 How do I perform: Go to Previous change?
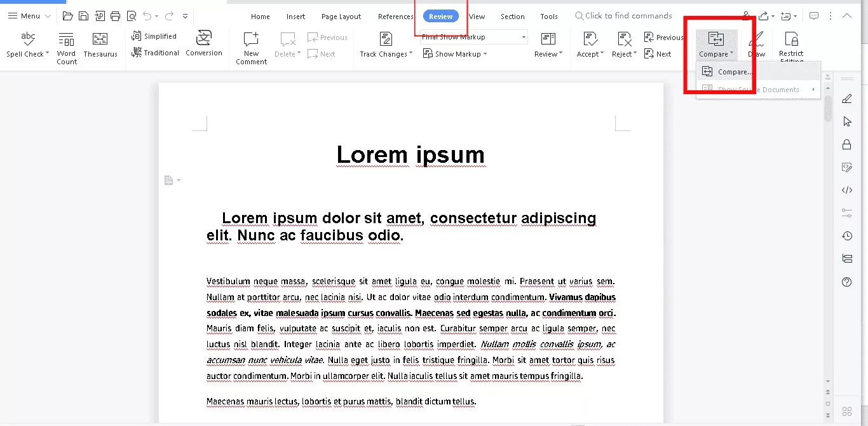pyautogui.click(x=663, y=37)
